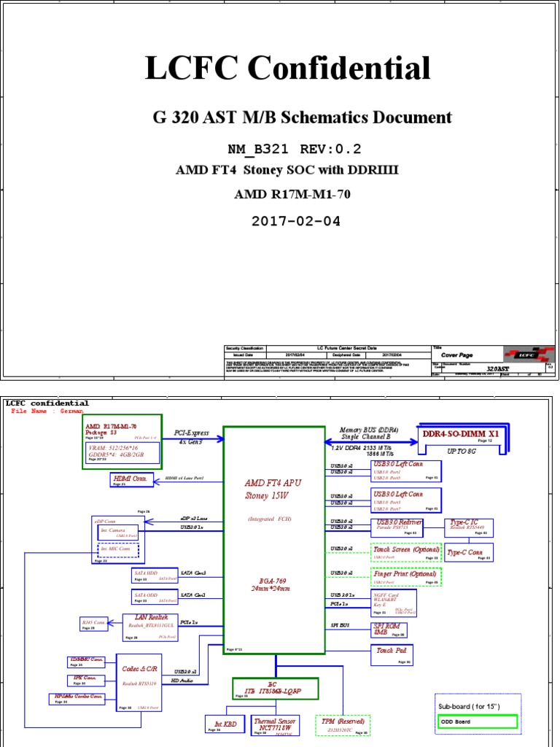Viewport: 560px width, 747px height.
Task: Click the LCFC Confidential title text
Action: pyautogui.click(x=287, y=67)
